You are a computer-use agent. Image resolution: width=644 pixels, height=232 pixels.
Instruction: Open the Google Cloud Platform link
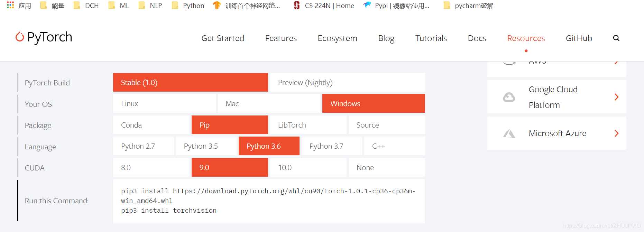(x=556, y=97)
